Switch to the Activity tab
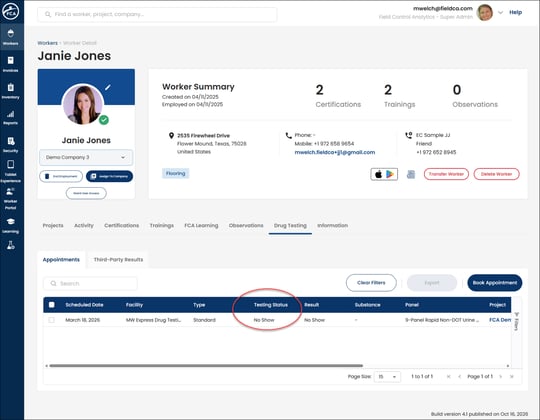Viewport: 540px width, 420px height. [84, 225]
